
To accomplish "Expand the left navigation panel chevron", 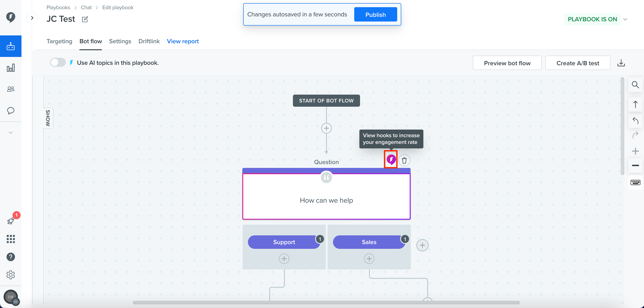I will [32, 18].
